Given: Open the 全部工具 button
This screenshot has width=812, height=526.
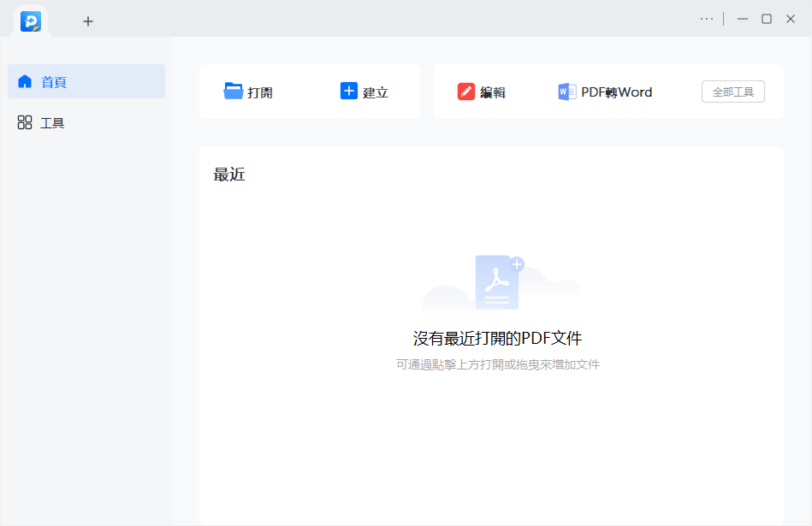Looking at the screenshot, I should [x=732, y=92].
